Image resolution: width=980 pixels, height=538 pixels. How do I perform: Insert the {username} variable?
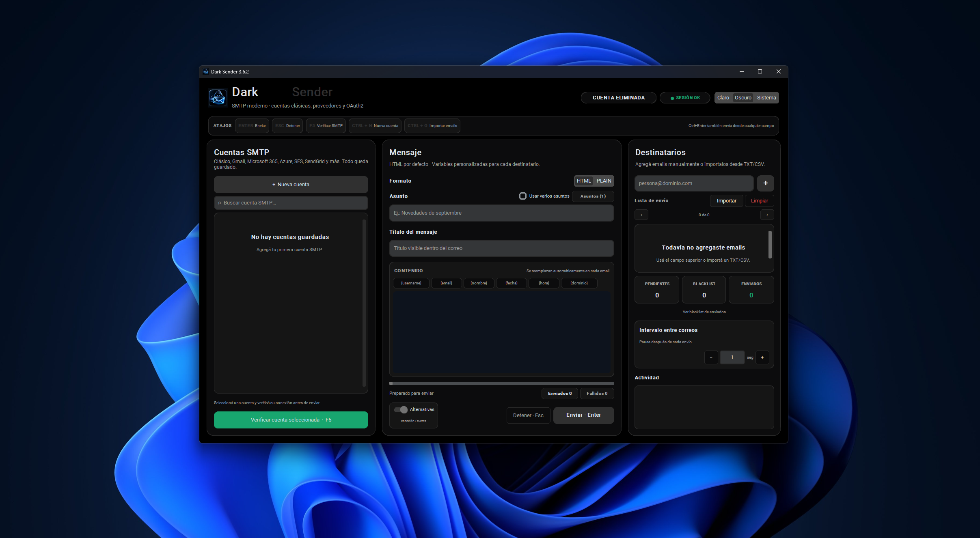pos(411,283)
